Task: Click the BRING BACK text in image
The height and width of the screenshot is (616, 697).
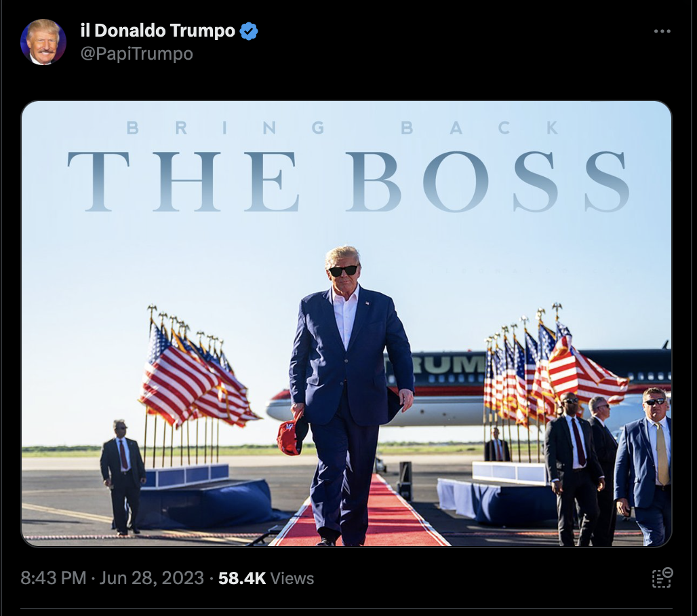Action: (342, 128)
